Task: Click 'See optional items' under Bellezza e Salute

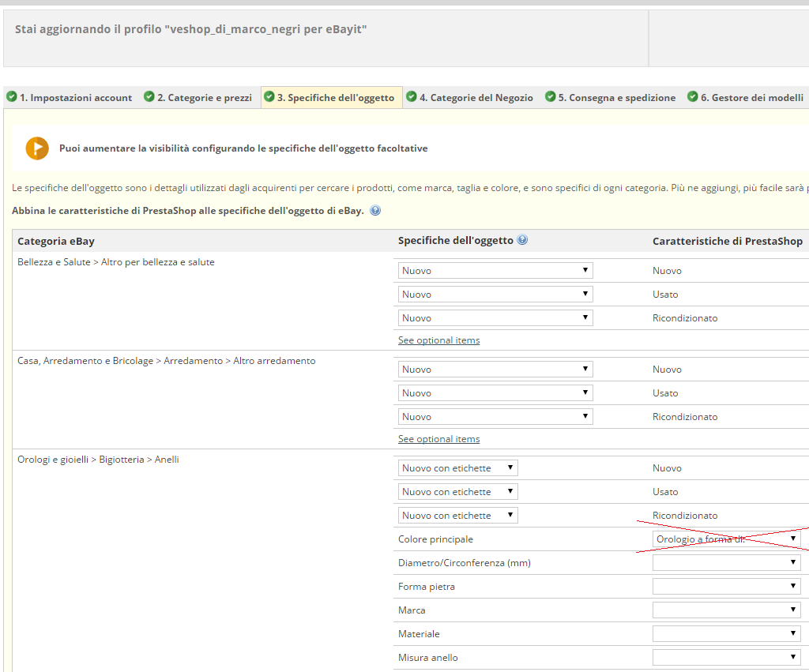Action: pos(439,340)
